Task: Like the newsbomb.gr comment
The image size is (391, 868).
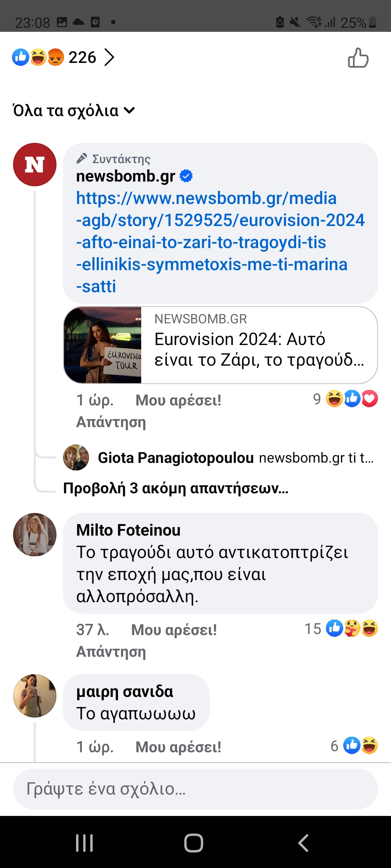Action: tap(178, 400)
